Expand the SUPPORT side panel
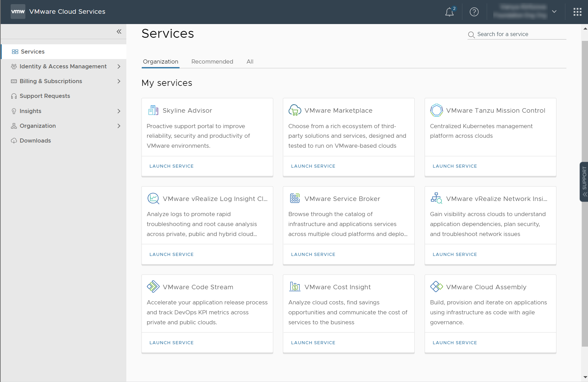 pyautogui.click(x=584, y=182)
